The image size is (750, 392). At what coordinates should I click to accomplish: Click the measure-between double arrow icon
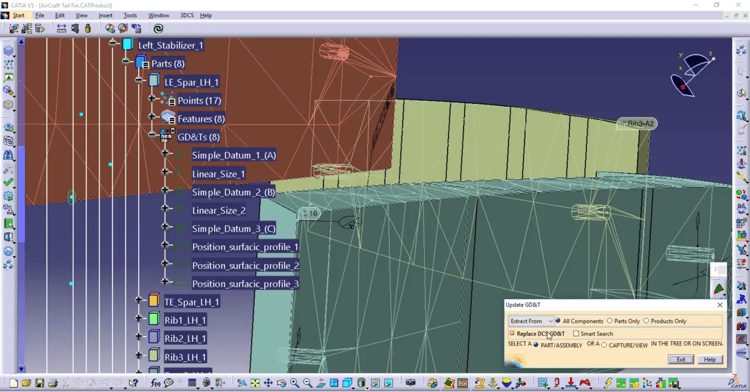pyautogui.click(x=61, y=28)
